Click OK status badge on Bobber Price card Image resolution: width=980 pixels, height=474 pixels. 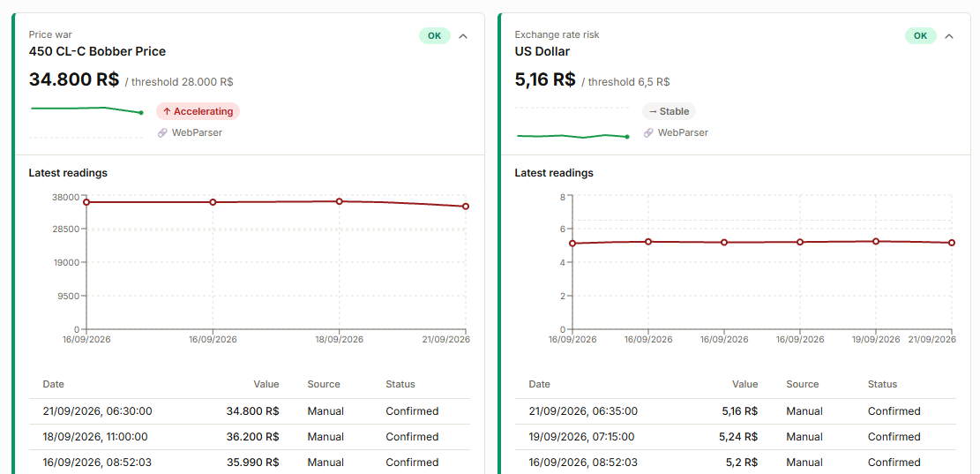tap(434, 35)
